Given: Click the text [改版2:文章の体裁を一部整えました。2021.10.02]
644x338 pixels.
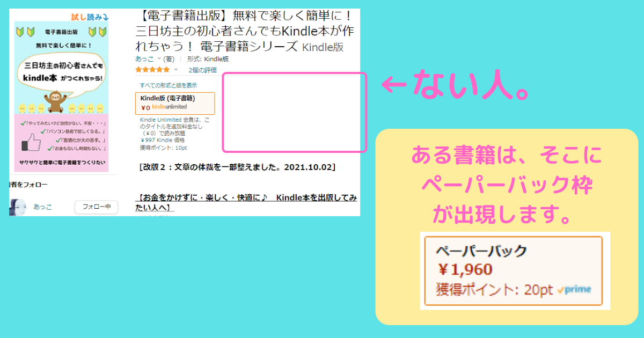Looking at the screenshot, I should tap(237, 167).
